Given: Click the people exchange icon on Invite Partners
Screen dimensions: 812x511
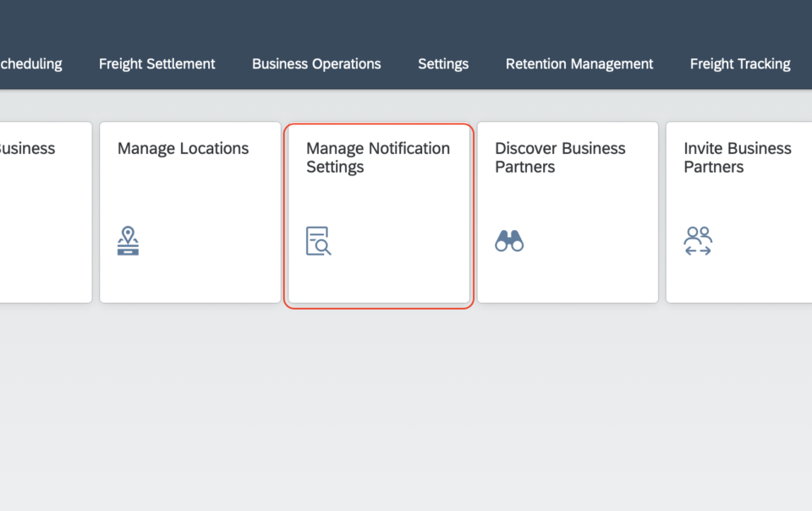Looking at the screenshot, I should [x=698, y=241].
